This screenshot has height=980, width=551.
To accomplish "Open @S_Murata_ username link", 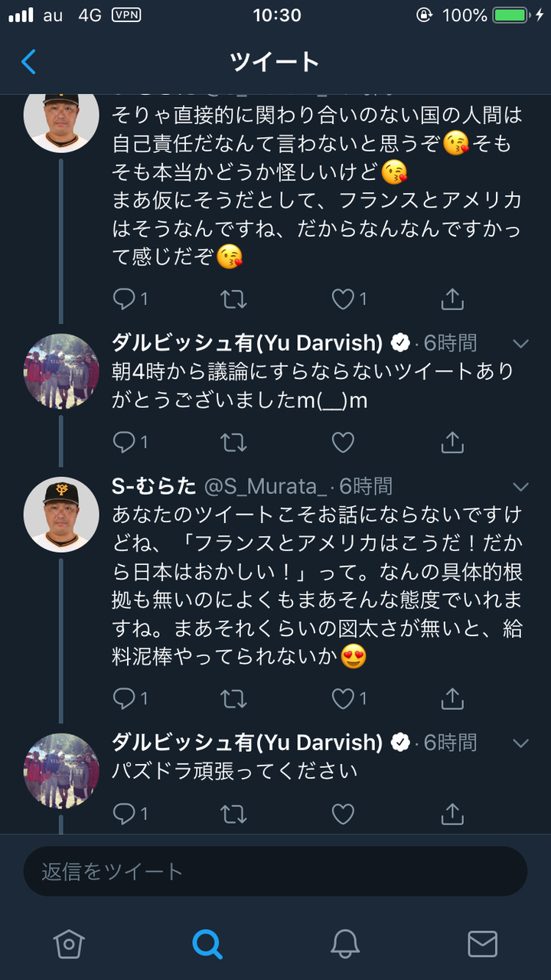I will pyautogui.click(x=268, y=486).
